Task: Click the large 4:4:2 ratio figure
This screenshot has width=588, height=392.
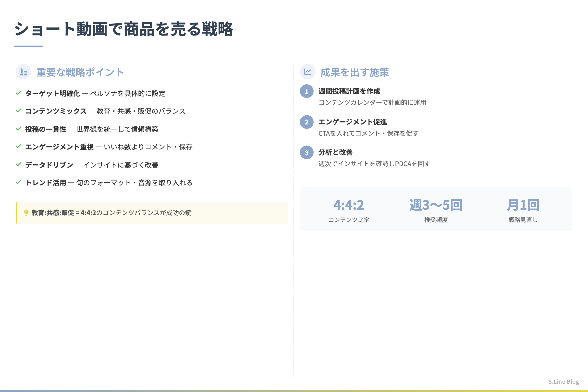Action: 349,205
